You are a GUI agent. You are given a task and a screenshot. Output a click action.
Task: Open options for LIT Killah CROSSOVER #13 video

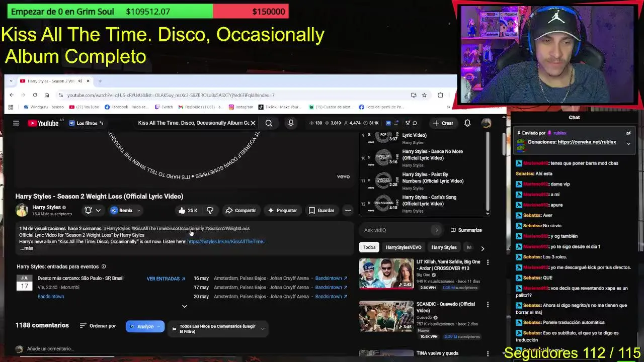coord(488,262)
